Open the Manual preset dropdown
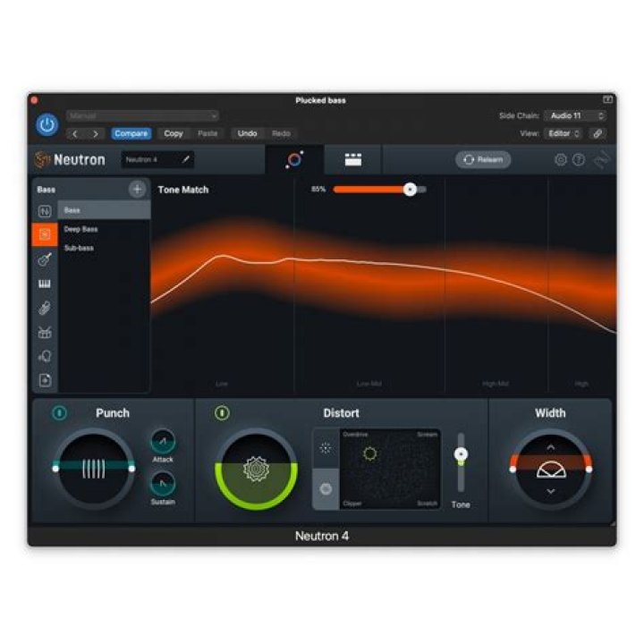The image size is (644, 644). [142, 115]
